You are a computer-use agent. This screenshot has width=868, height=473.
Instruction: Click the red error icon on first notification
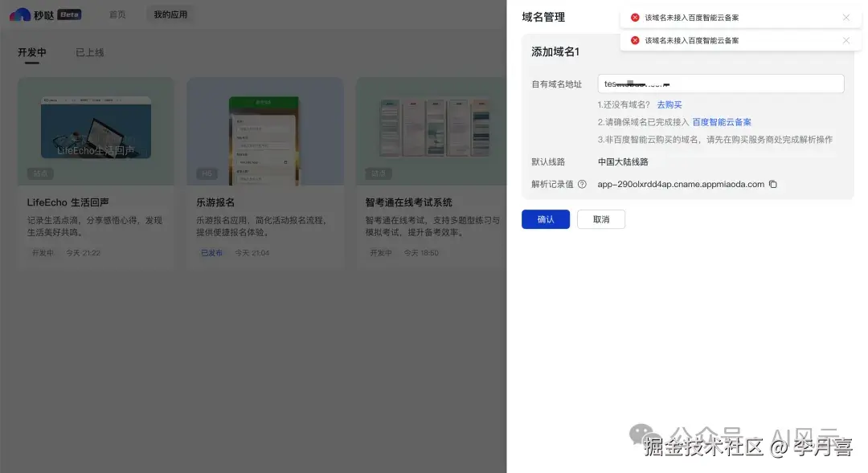pos(634,17)
